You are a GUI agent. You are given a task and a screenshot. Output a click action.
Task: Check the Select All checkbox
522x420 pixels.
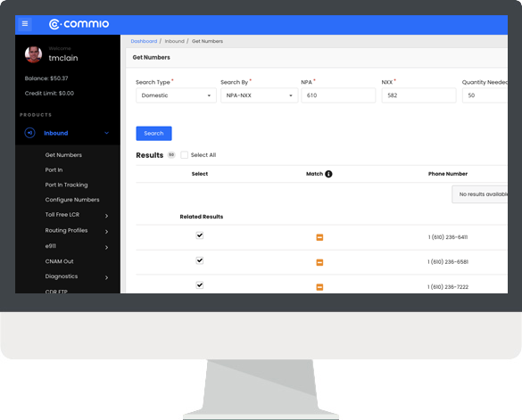[184, 155]
